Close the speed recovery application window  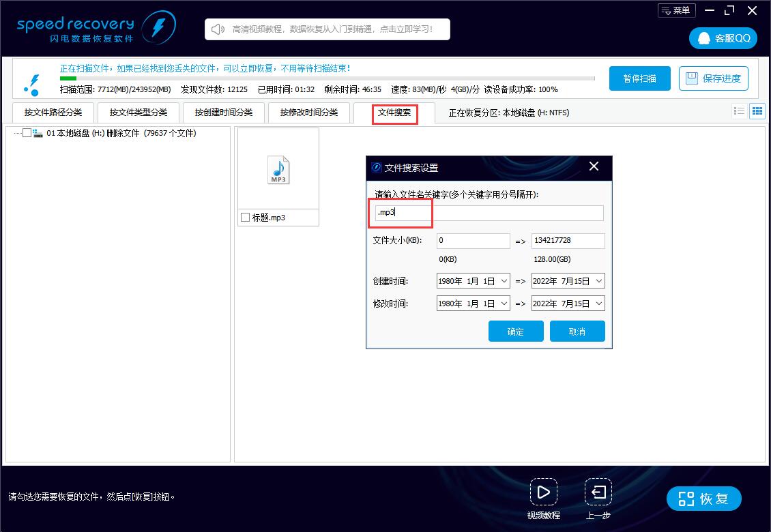point(752,10)
